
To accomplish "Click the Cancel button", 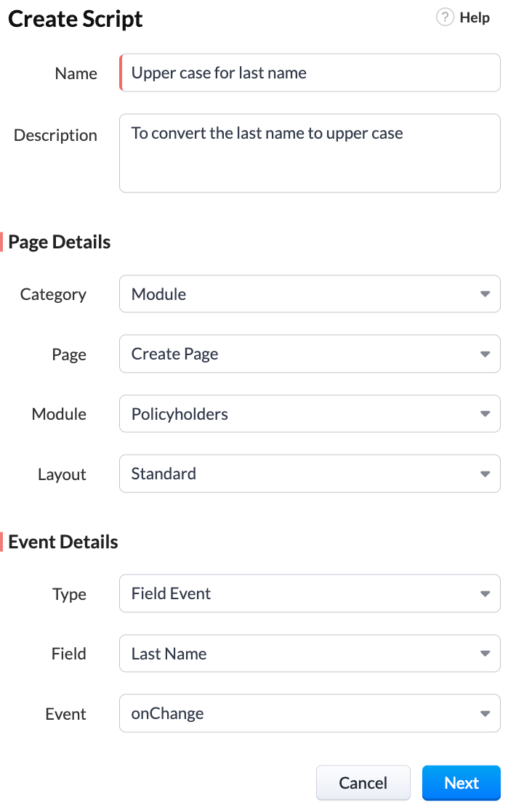I will 363,783.
